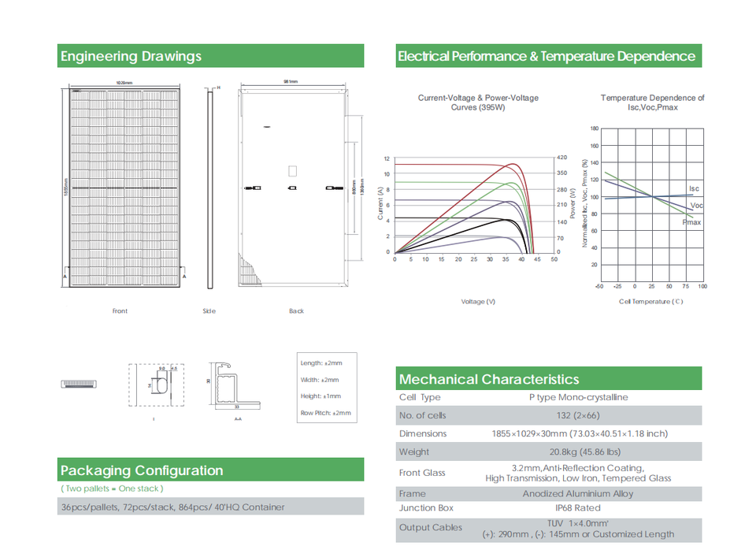Click the "Frame" row label

(412, 493)
